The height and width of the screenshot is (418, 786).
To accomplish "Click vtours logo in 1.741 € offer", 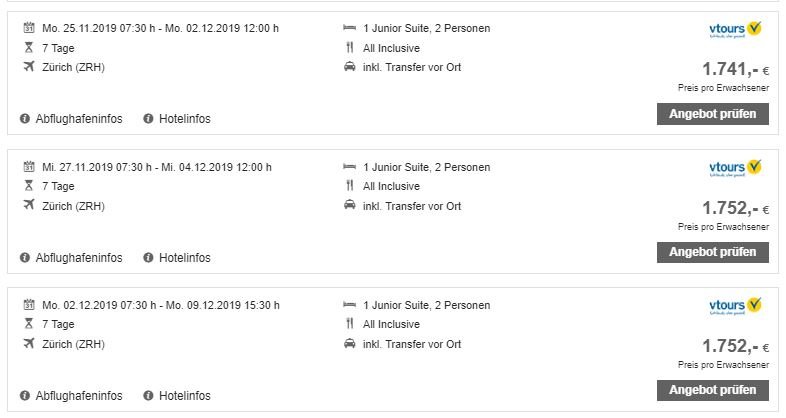I will click(x=735, y=30).
